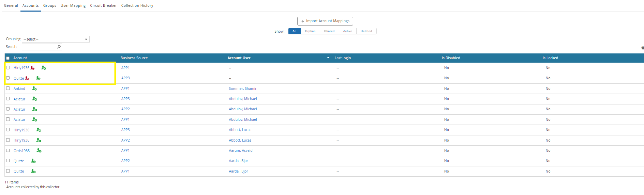Filter the list by Orphan accounts
Screen dimensions: 644x195
pos(310,31)
